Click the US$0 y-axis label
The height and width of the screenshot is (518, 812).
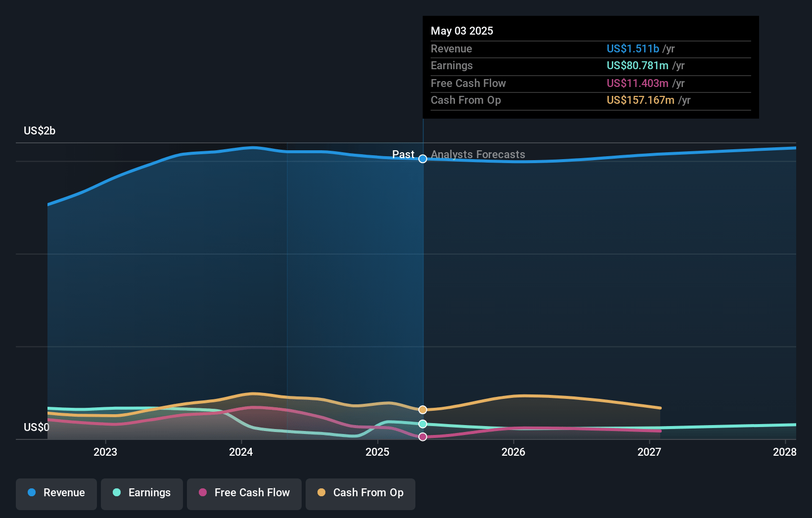point(37,427)
